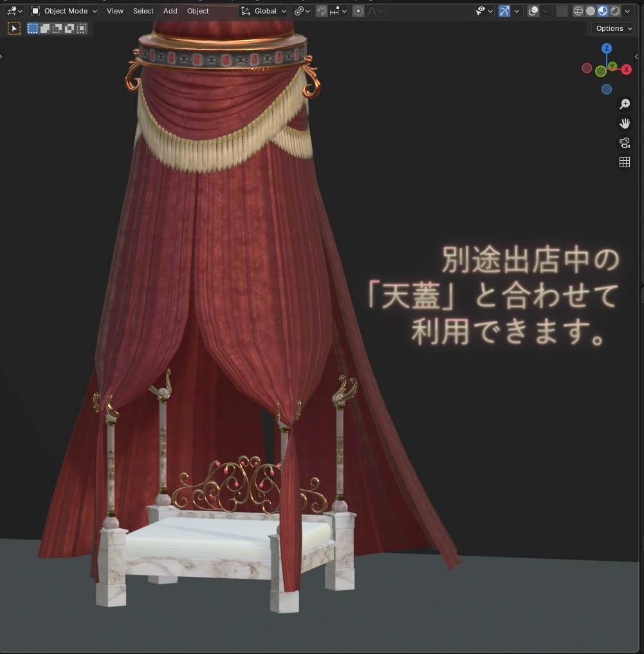Open the Object Mode dropdown
This screenshot has height=654, width=644.
pyautogui.click(x=64, y=11)
